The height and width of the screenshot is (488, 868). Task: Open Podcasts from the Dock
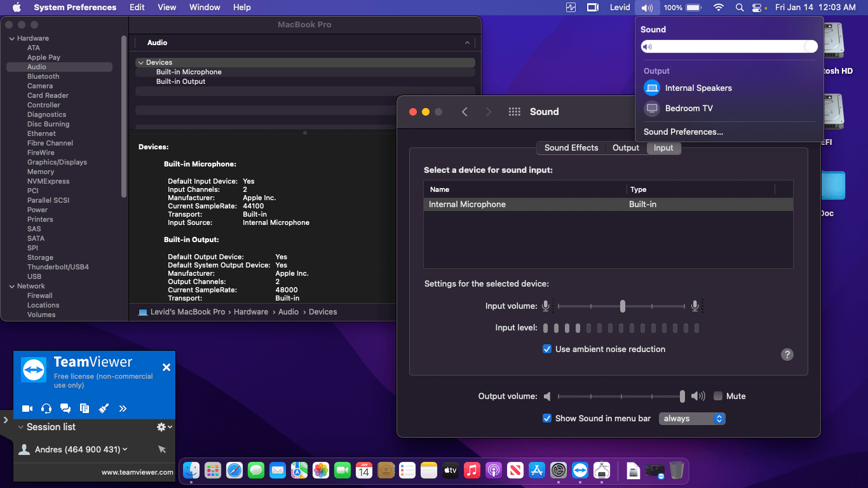[493, 470]
